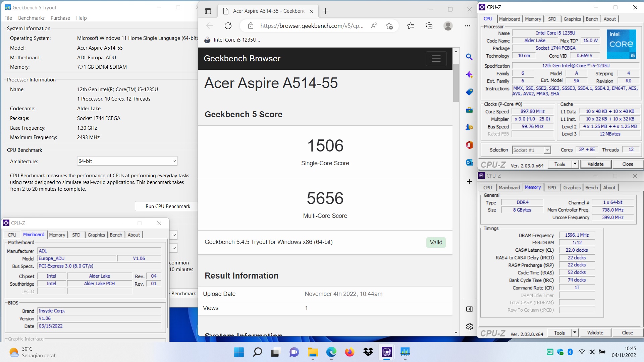Click Close button in Memory CPU-Z window

pyautogui.click(x=627, y=333)
